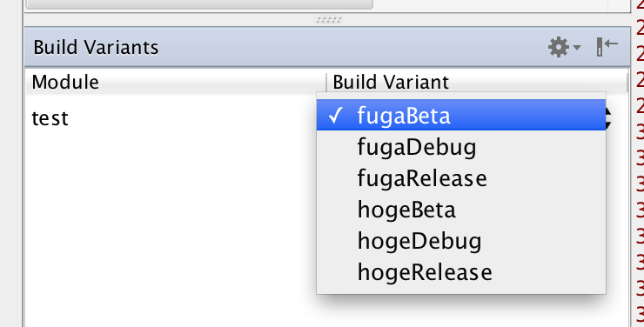Click the horizontal scrollbar above the panel

tap(199, 4)
